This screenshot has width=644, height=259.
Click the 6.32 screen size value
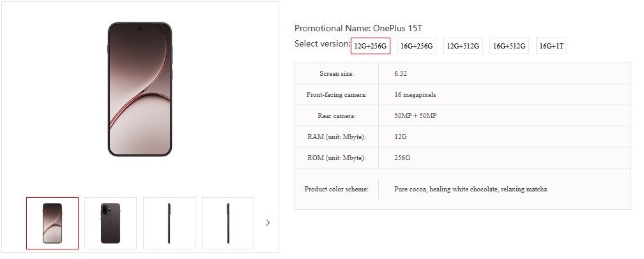401,74
